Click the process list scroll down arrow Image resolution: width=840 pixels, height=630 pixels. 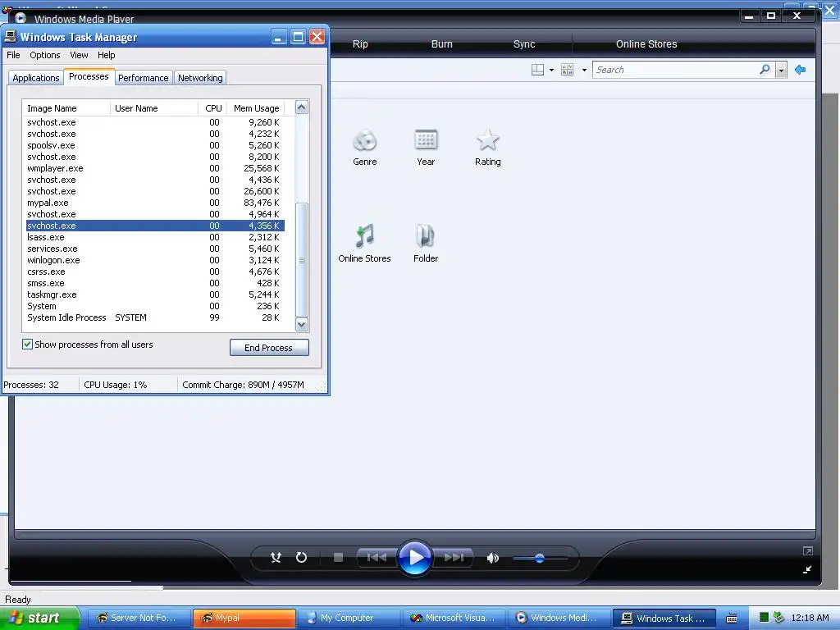[302, 325]
